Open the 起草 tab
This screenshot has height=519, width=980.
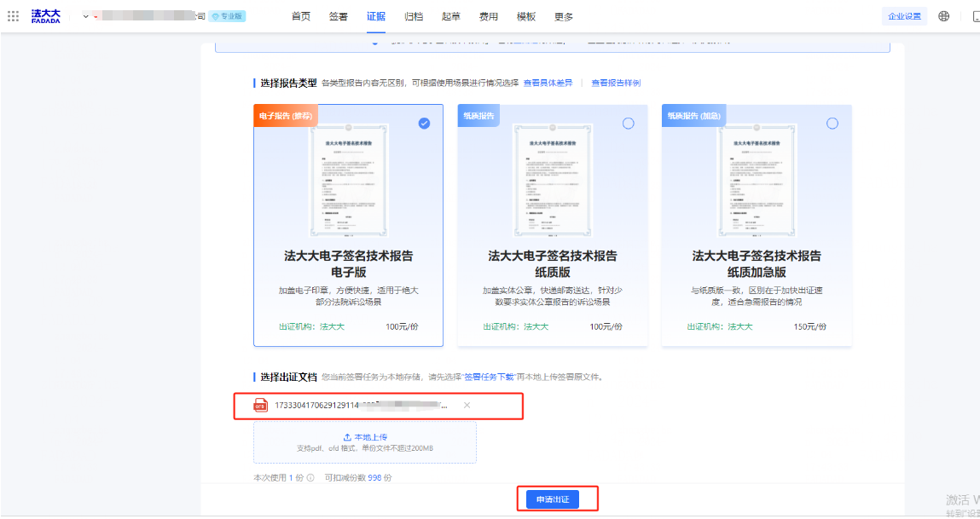point(450,16)
